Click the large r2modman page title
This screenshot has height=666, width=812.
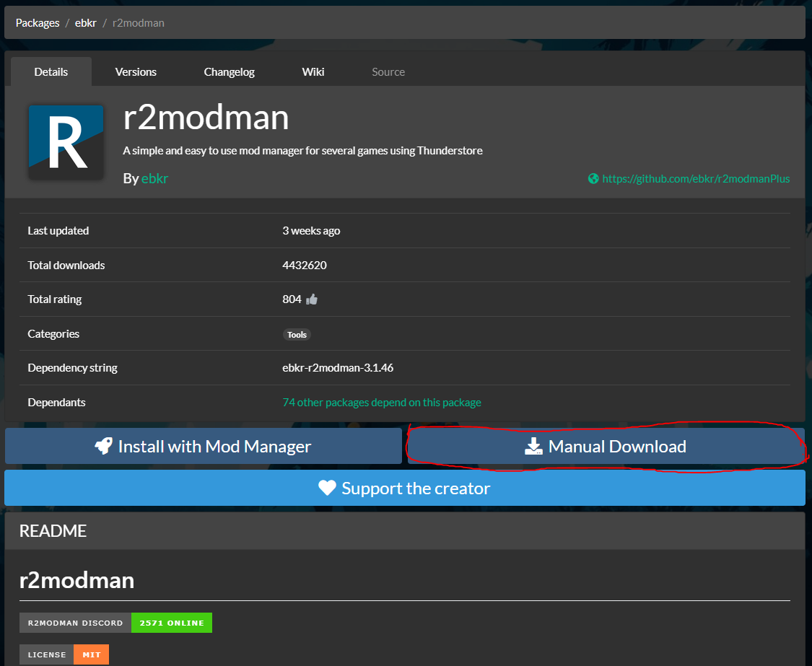[206, 117]
